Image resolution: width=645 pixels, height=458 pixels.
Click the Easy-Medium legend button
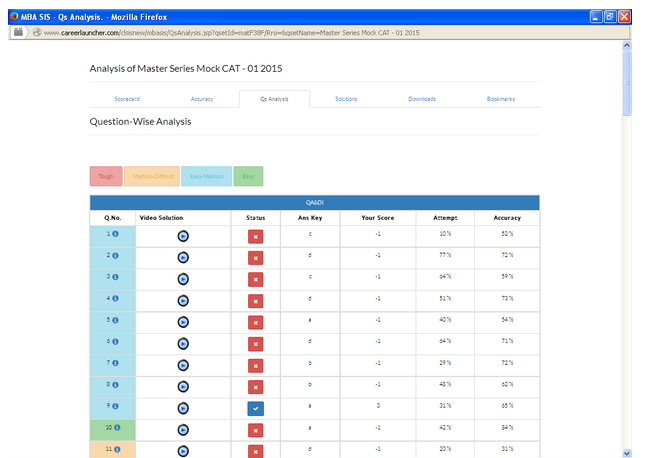[206, 176]
